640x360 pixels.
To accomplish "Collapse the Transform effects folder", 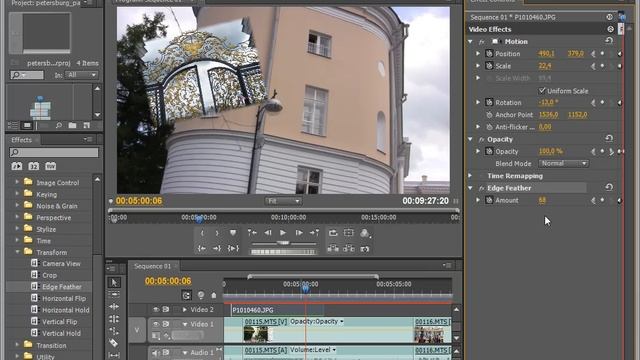I will 17,252.
